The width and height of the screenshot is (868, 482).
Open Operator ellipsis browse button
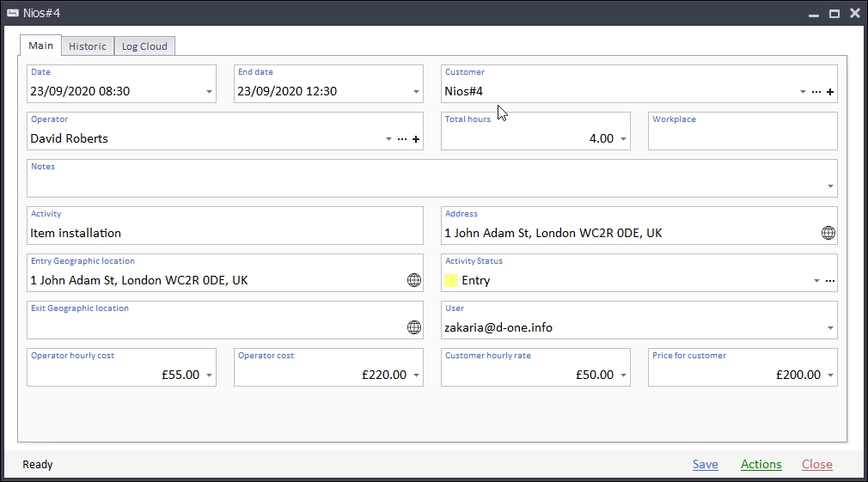coord(402,139)
